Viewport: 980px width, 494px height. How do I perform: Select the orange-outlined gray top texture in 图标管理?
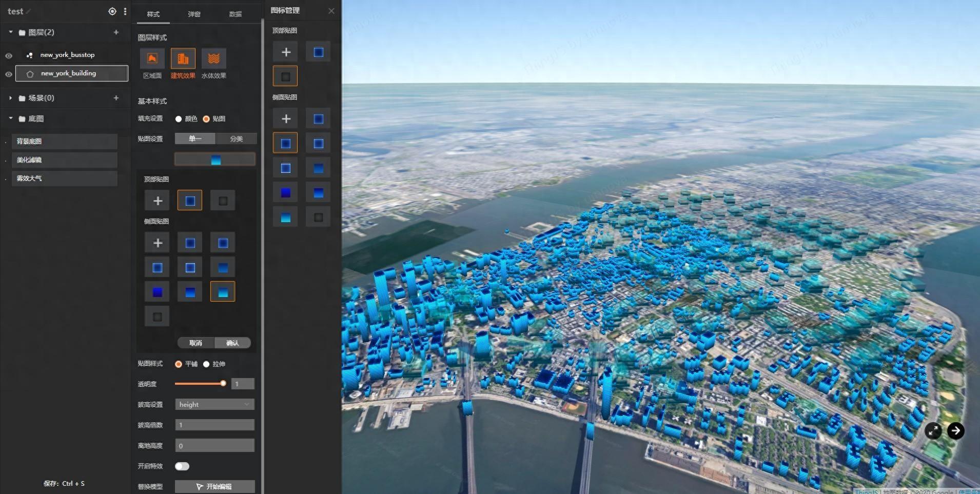pyautogui.click(x=285, y=76)
